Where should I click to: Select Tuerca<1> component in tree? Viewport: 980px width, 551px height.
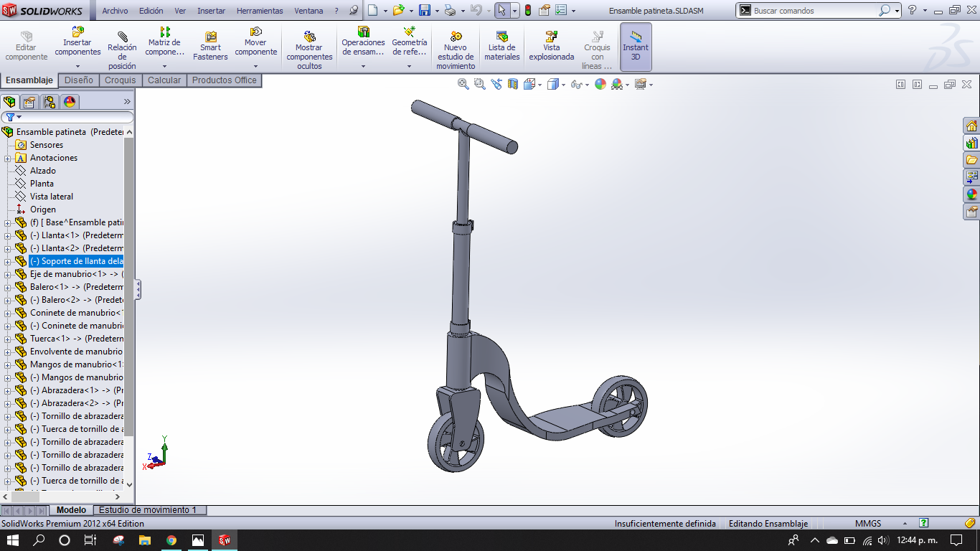76,339
